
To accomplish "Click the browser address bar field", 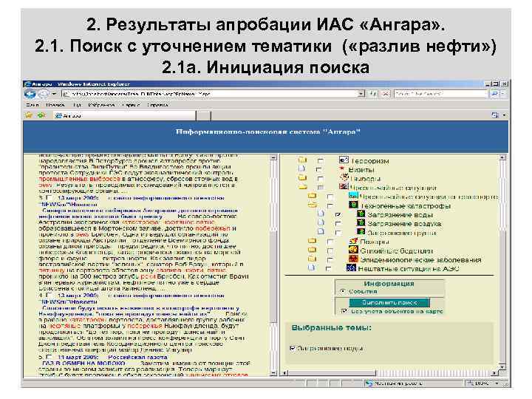I will coord(211,94).
